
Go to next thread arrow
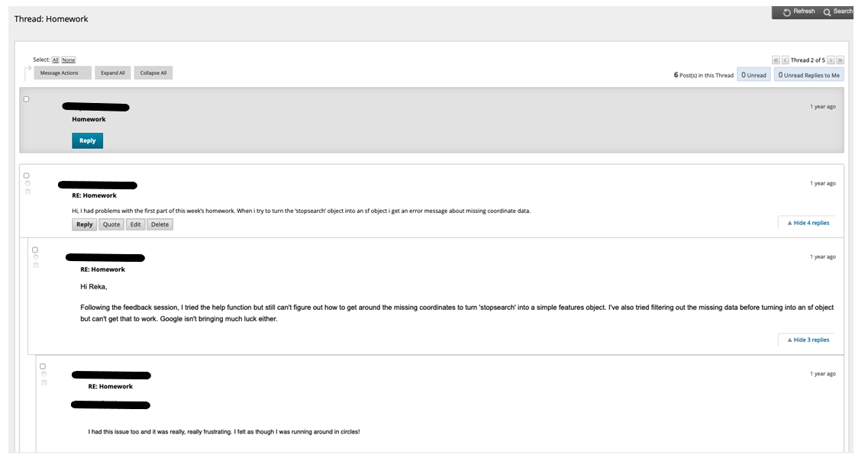[x=831, y=60]
